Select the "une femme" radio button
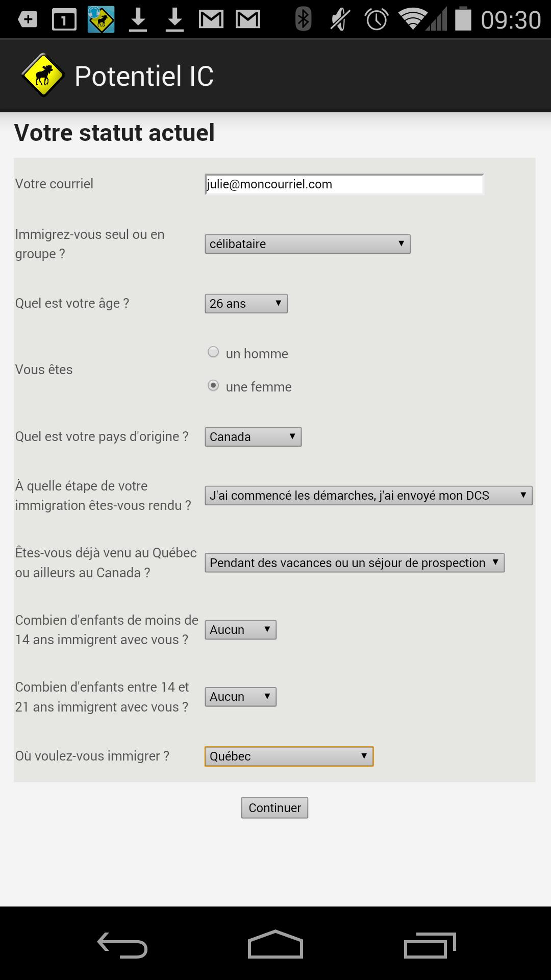 pyautogui.click(x=213, y=386)
